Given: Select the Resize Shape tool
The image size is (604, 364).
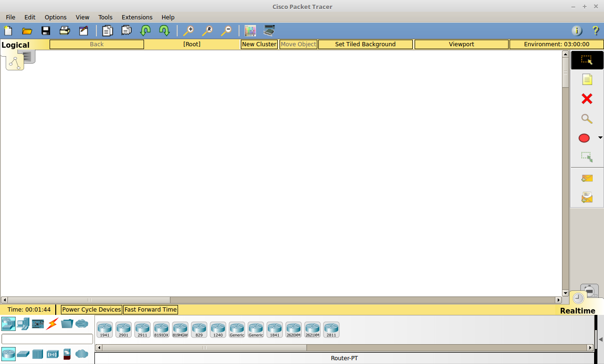Looking at the screenshot, I should pyautogui.click(x=587, y=157).
